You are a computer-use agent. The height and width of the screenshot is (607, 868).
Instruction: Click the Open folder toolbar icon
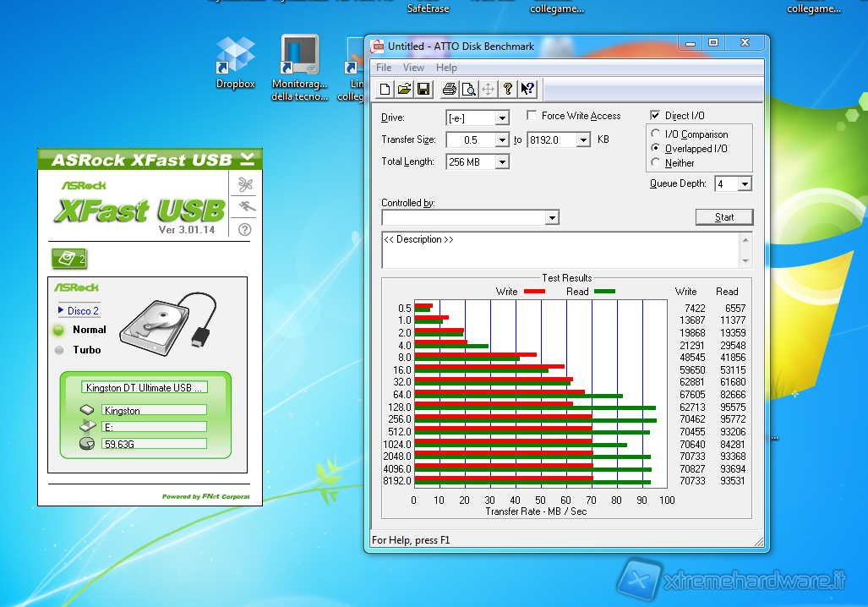coord(404,89)
